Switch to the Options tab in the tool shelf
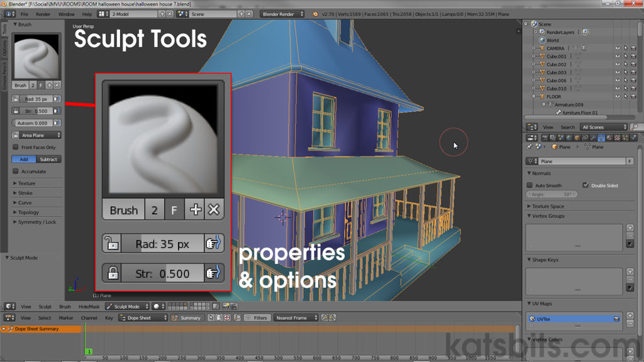The image size is (644, 362). click(4, 48)
